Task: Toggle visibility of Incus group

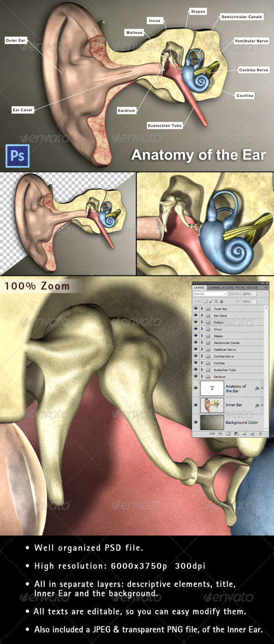Action: coord(196,329)
